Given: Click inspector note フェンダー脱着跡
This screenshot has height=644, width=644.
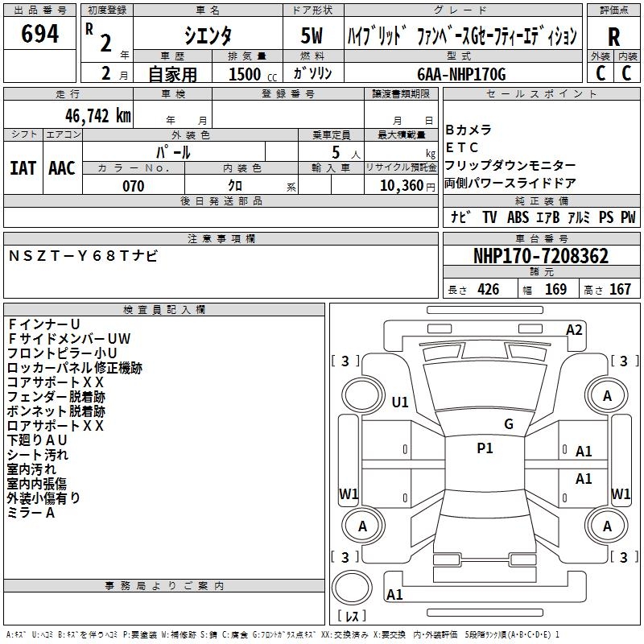Looking at the screenshot, I should (56, 397).
